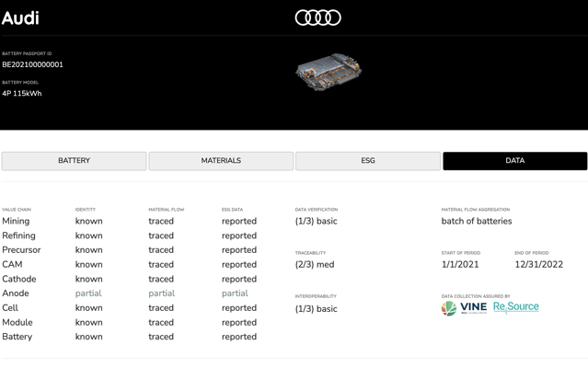Click the active DATA tab
The width and height of the screenshot is (588, 368).
[x=514, y=161]
